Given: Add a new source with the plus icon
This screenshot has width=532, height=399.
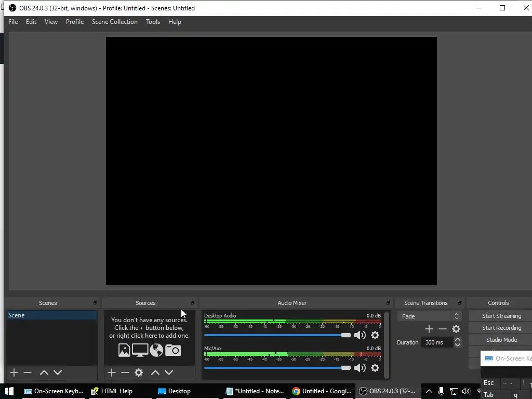Looking at the screenshot, I should pyautogui.click(x=112, y=373).
